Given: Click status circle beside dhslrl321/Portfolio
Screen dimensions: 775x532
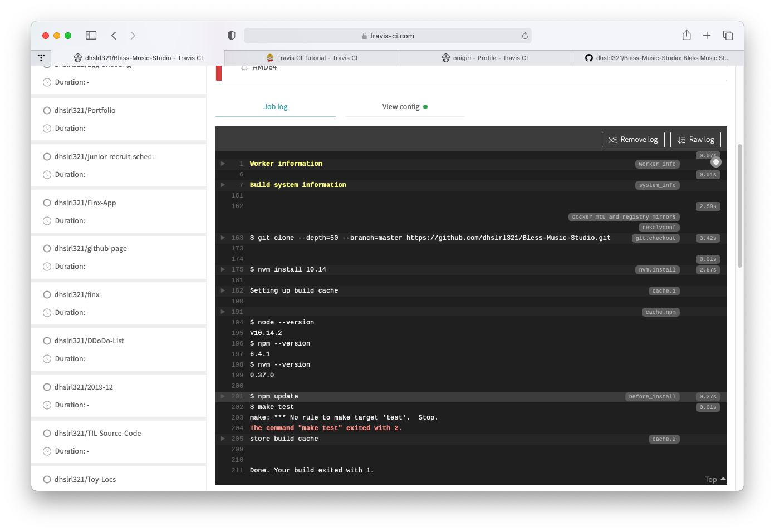Looking at the screenshot, I should click(x=47, y=110).
